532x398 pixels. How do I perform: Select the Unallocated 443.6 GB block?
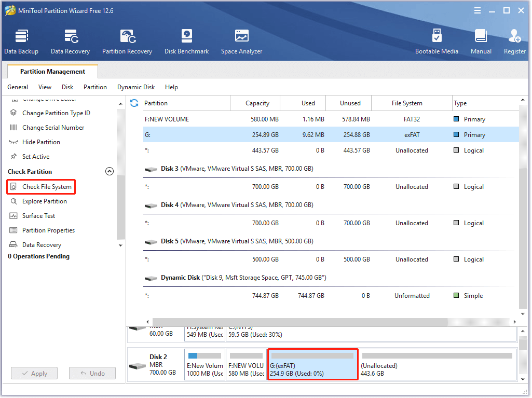(x=438, y=365)
